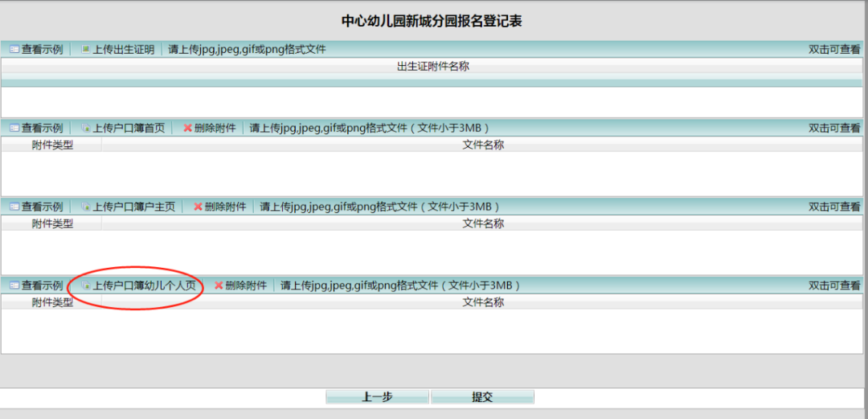Click 文件名称 header in 幼儿个人页 table

[x=483, y=302]
